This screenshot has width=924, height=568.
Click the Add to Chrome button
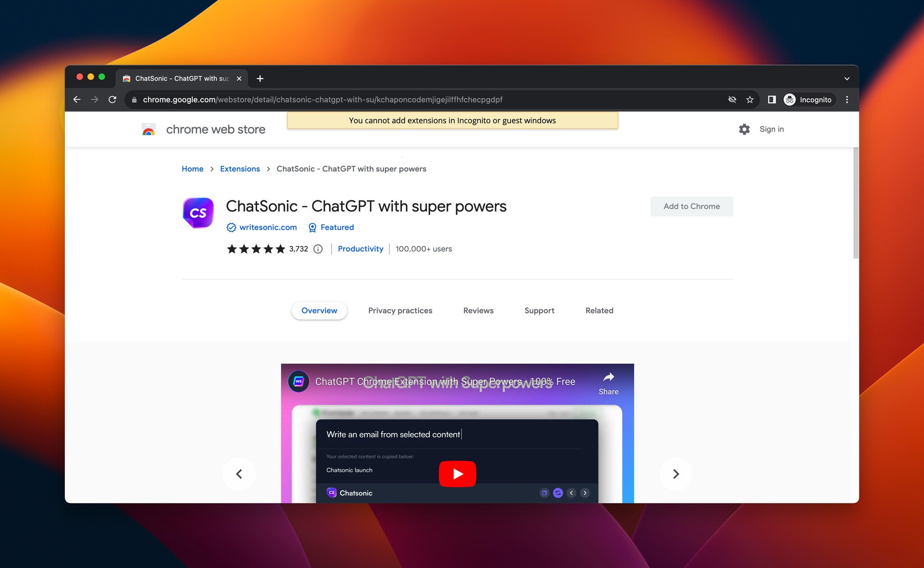coord(692,207)
